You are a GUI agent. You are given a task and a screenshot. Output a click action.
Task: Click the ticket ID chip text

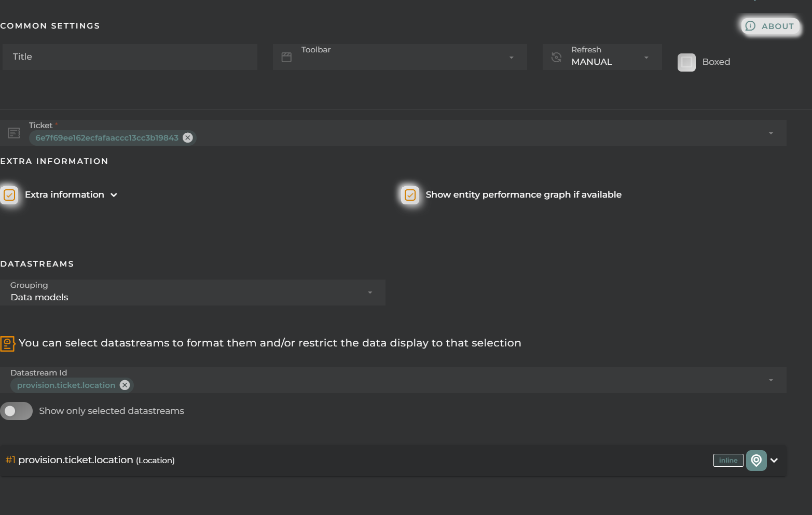(107, 138)
